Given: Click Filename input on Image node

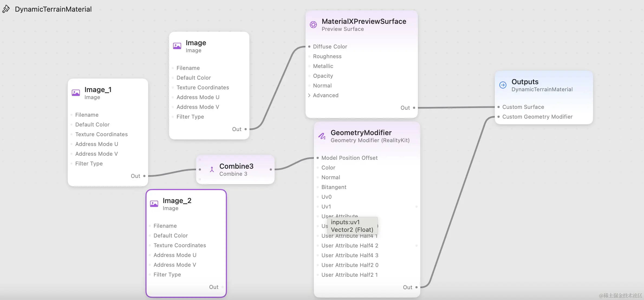Looking at the screenshot, I should (173, 68).
